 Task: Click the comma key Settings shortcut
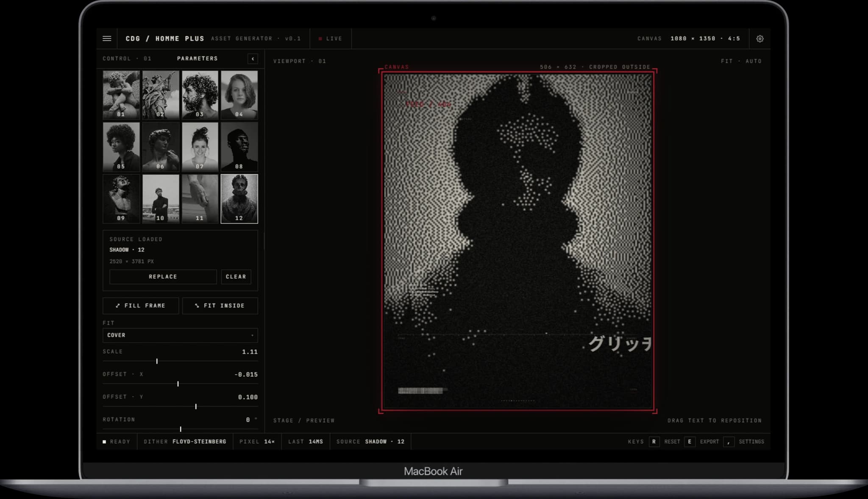pos(729,442)
